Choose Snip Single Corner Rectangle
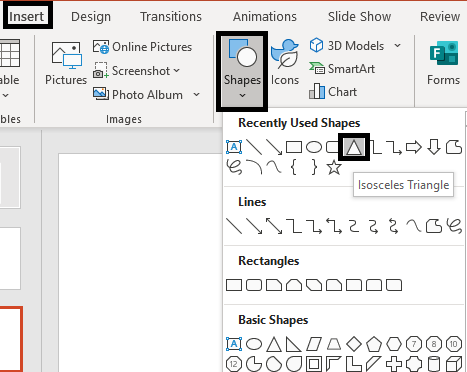This screenshot has width=467, height=372. pos(274,285)
